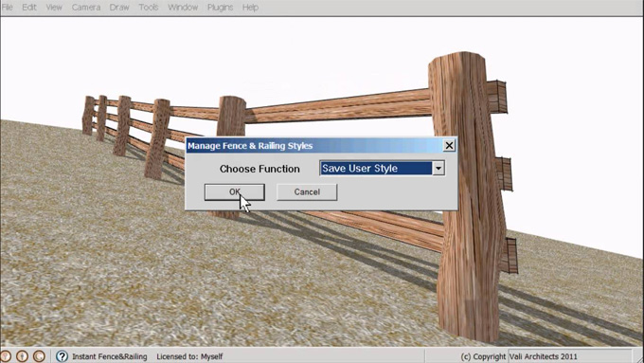Cancel the Manage Fence & Railing Styles dialog

(307, 192)
